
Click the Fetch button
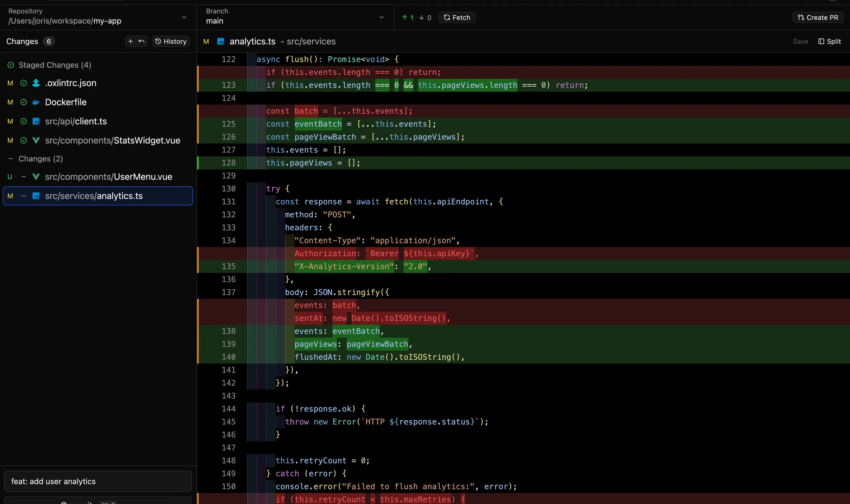coord(457,17)
